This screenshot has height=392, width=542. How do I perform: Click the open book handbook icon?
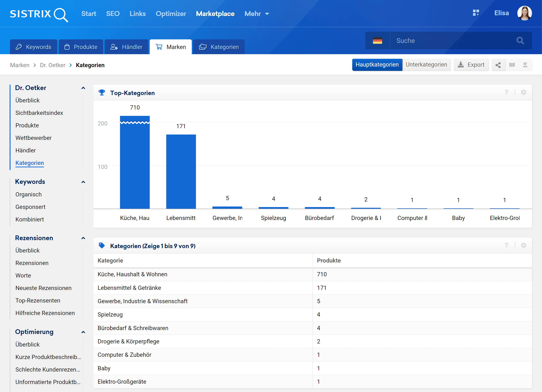pyautogui.click(x=512, y=65)
